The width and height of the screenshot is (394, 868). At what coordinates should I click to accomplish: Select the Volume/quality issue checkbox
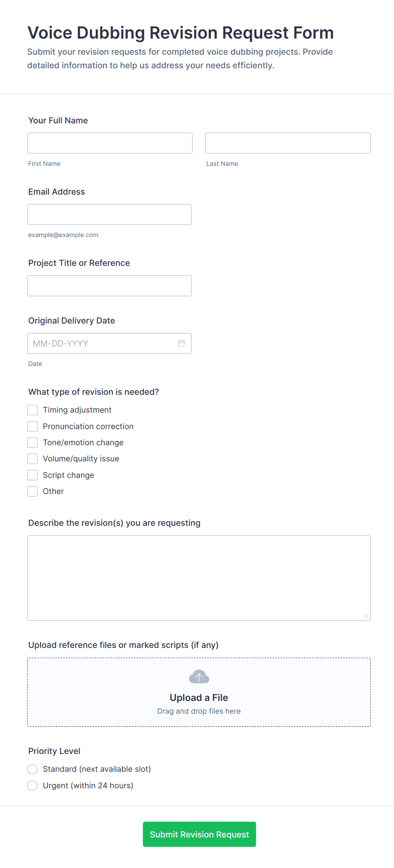33,459
